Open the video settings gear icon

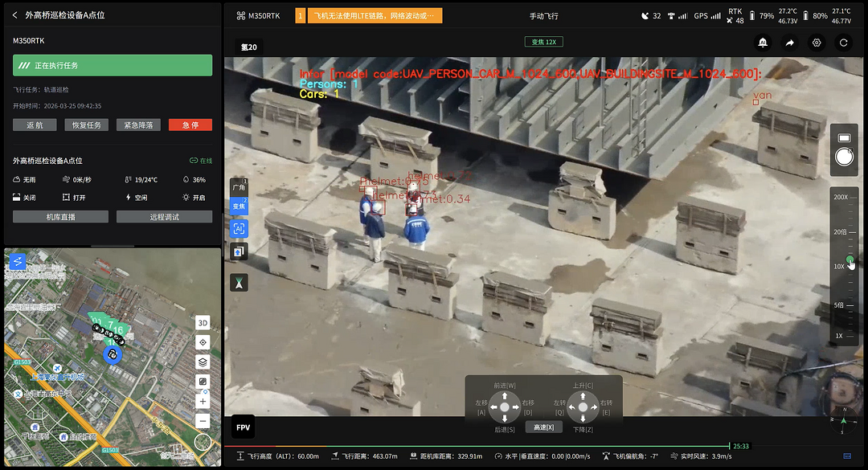coord(817,43)
